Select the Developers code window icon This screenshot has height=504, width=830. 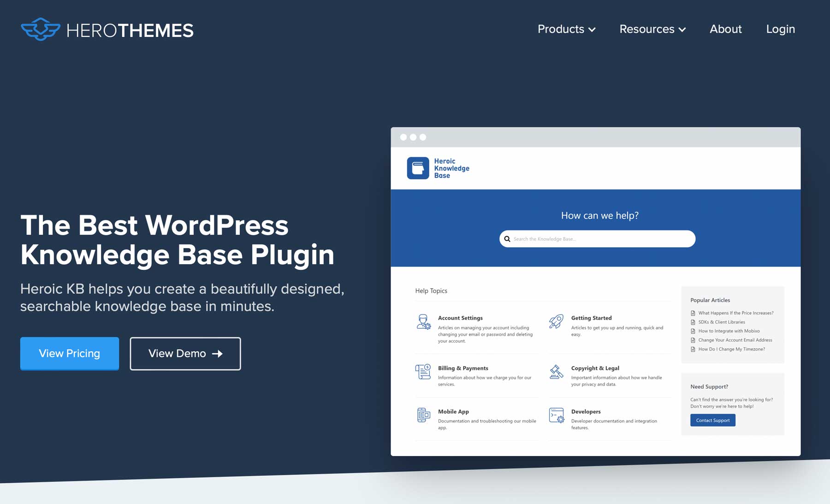pos(556,415)
